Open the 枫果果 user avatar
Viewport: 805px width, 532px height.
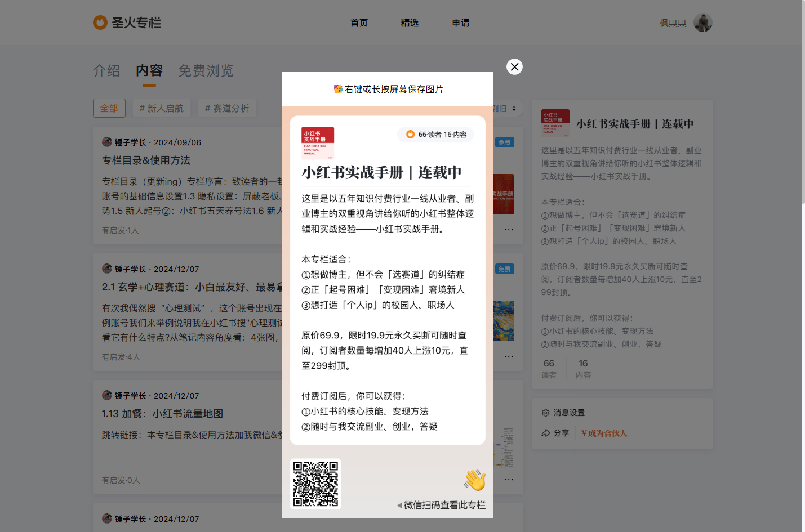point(702,23)
